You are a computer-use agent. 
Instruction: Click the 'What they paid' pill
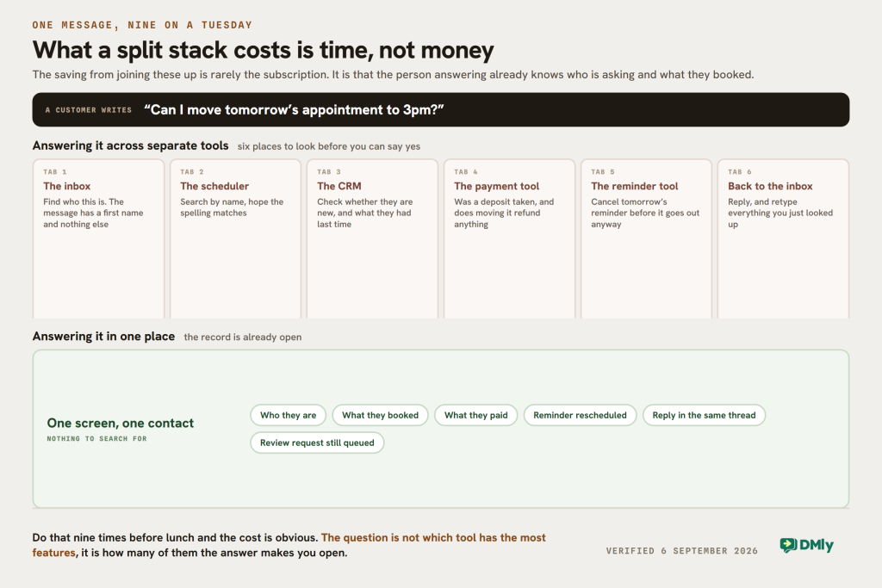click(x=475, y=415)
